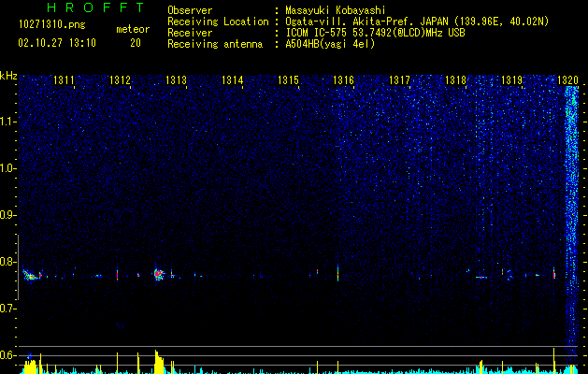Click the 1316 time marker

click(x=343, y=79)
